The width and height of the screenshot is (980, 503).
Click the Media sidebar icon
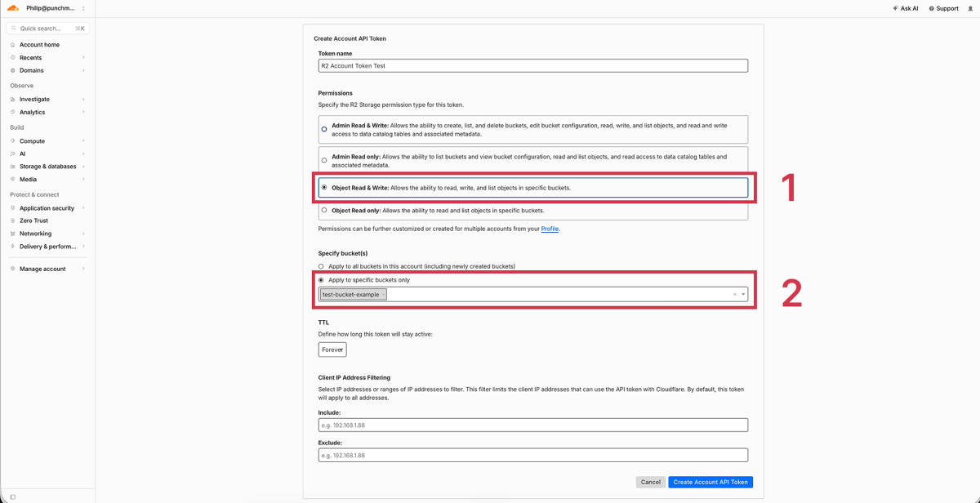(x=13, y=179)
